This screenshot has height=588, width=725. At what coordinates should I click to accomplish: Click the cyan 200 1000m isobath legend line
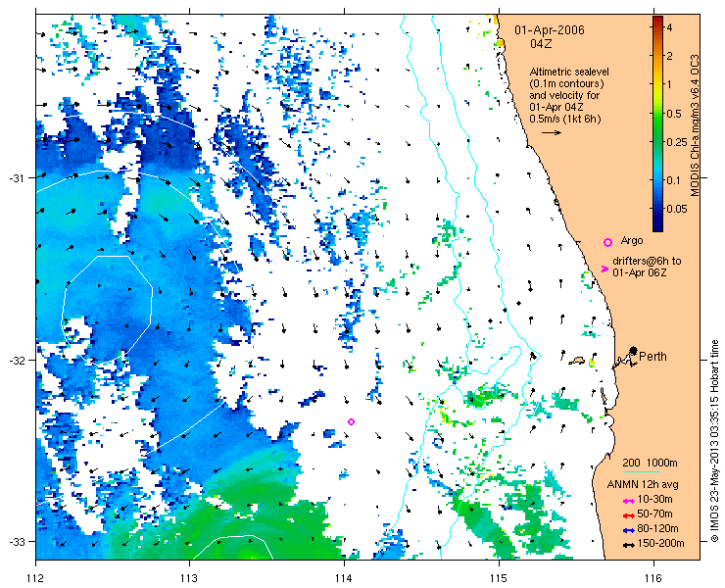click(x=641, y=472)
